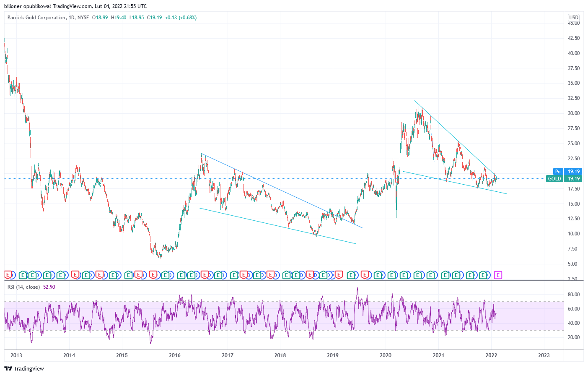Screen dimensions: 588x376
Task: Click the purple upcoming earnings E marker
Action: (x=498, y=275)
